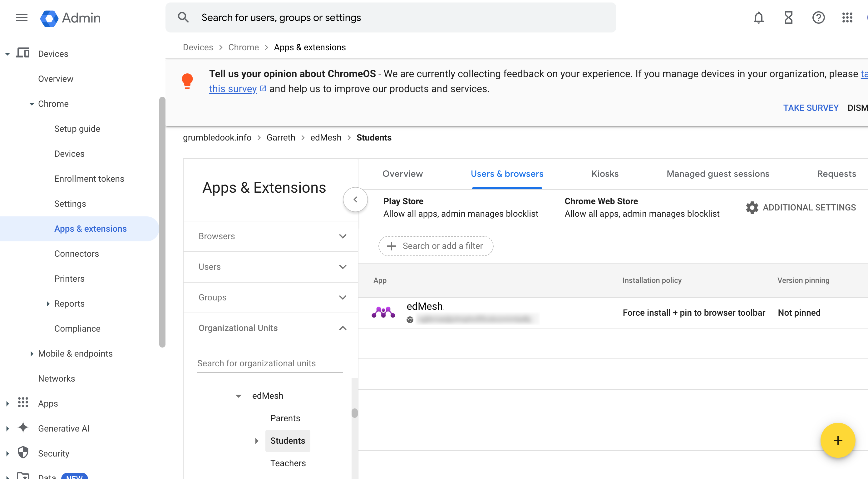
Task: Open the tasks hourglass icon
Action: point(788,17)
